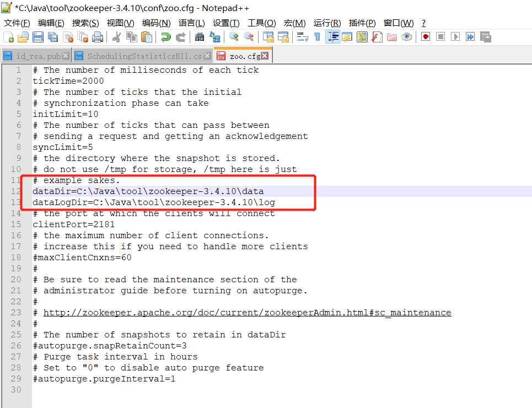
Task: Click the #autopurge.purgeInterval=1 line
Action: click(104, 379)
